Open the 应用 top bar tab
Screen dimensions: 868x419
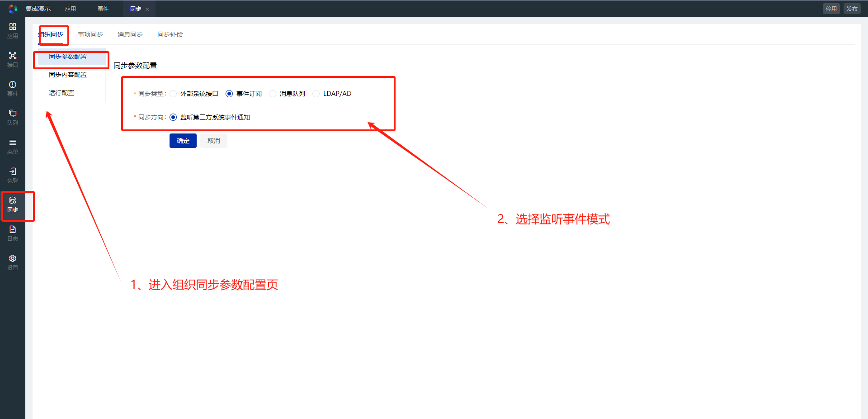pos(71,9)
